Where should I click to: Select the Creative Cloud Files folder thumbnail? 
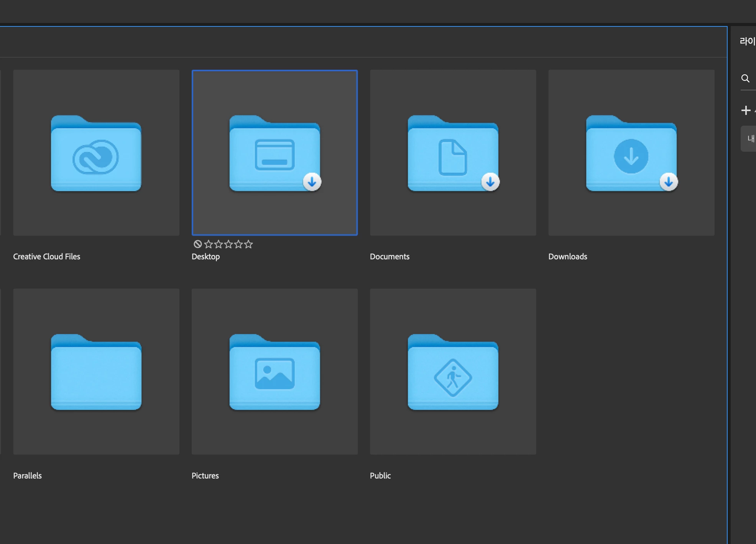pyautogui.click(x=96, y=152)
